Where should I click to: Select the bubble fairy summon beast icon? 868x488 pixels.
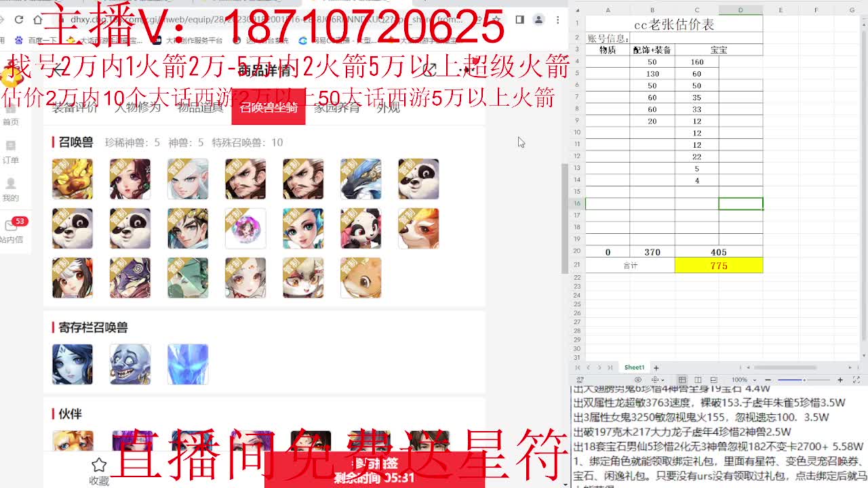[x=245, y=228]
